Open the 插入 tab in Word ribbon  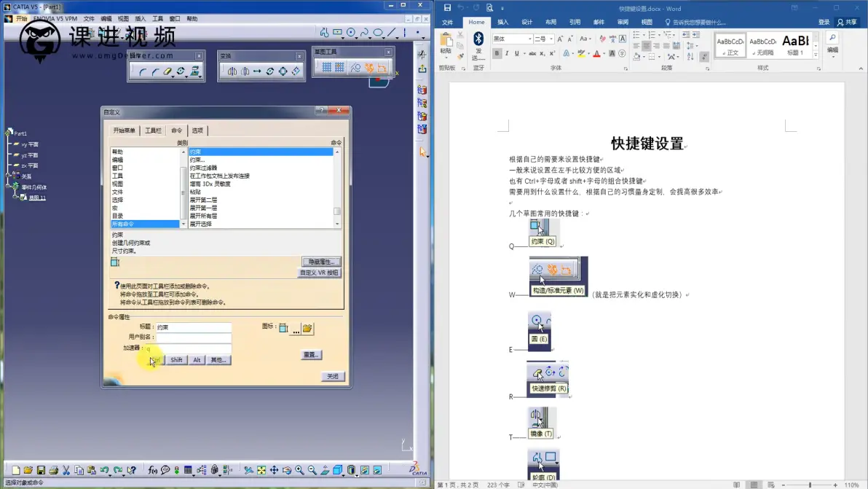[502, 22]
